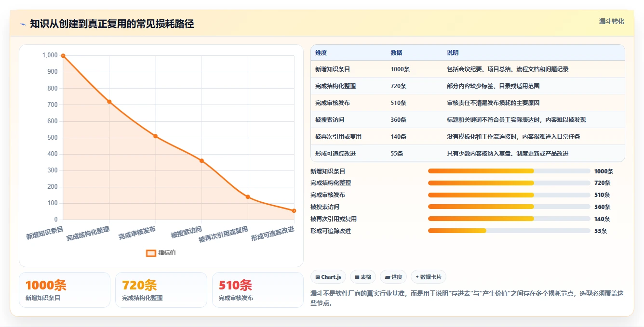
Task: Click the 形成可追踪改进 label in progress list
Action: pos(331,231)
